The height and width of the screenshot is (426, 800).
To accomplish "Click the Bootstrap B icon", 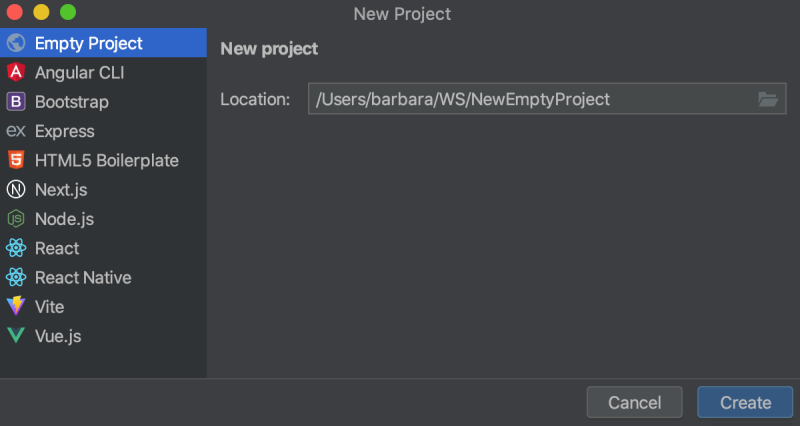I will [16, 102].
